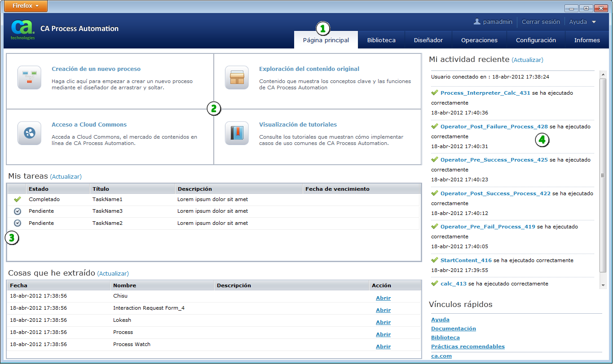Refresh Mis tareas with Actualizar link

pyautogui.click(x=66, y=177)
